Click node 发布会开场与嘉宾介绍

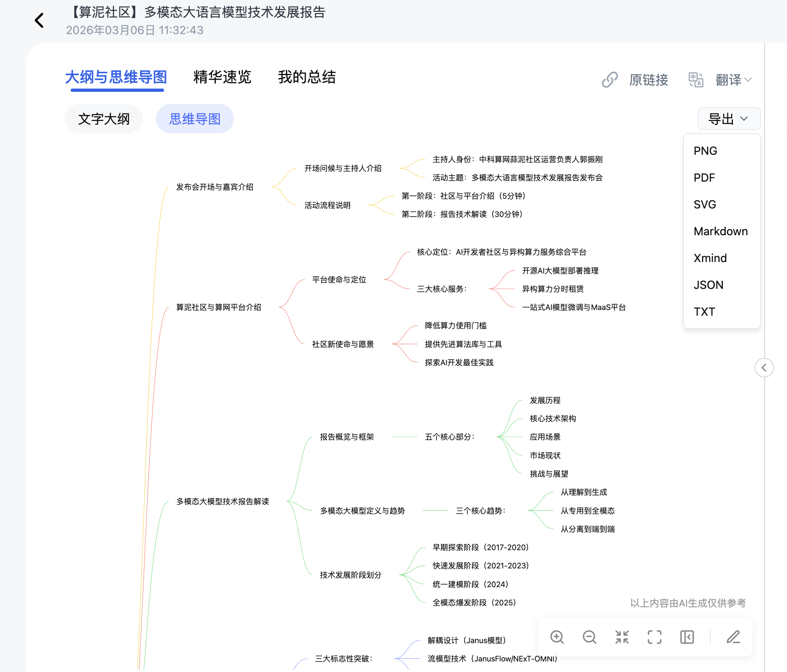(x=215, y=187)
